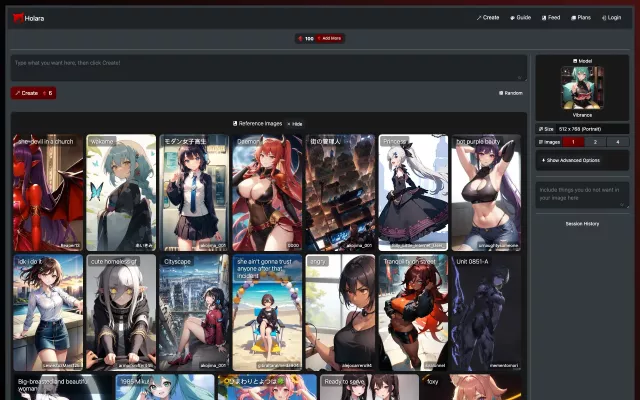Click the negative prompt text box
640x400 pixels.
click(x=582, y=195)
